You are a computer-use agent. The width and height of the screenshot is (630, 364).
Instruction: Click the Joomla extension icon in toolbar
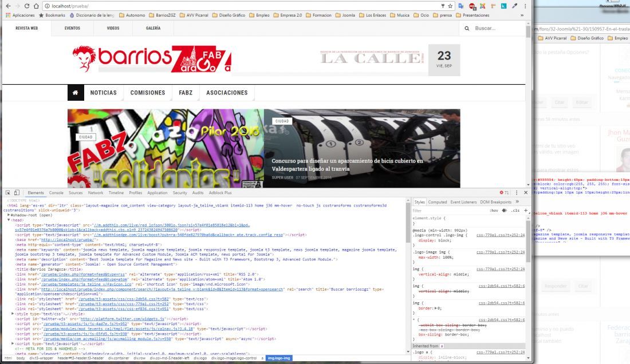(x=483, y=6)
